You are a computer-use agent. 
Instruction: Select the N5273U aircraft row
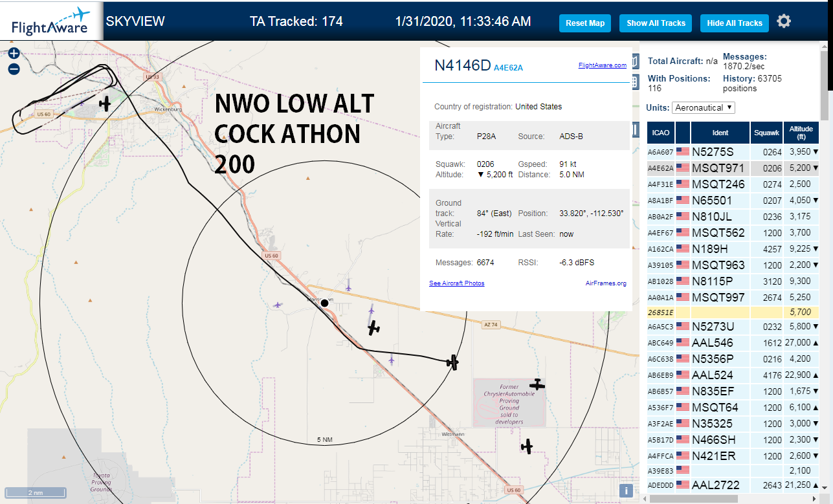pyautogui.click(x=733, y=327)
